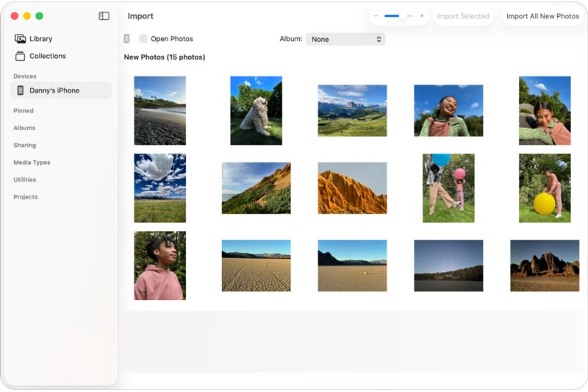Select the desert playa with rock photo

coord(353,266)
